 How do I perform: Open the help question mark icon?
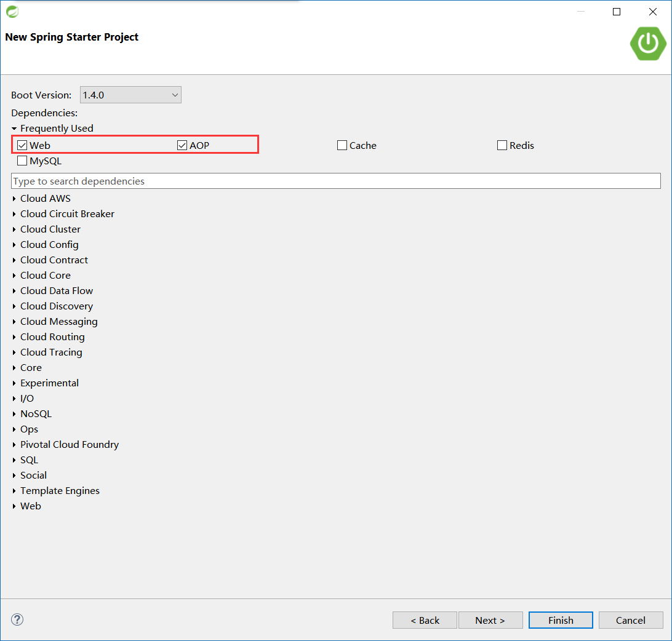tap(17, 619)
